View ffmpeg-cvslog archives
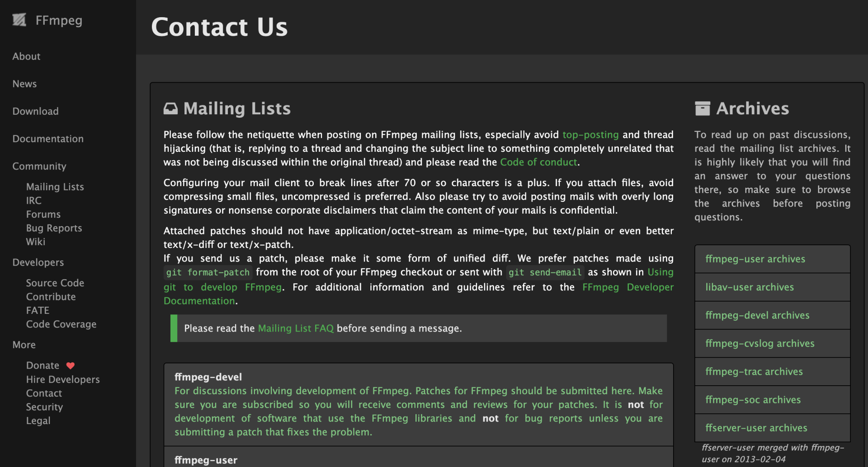The width and height of the screenshot is (868, 467). [759, 344]
